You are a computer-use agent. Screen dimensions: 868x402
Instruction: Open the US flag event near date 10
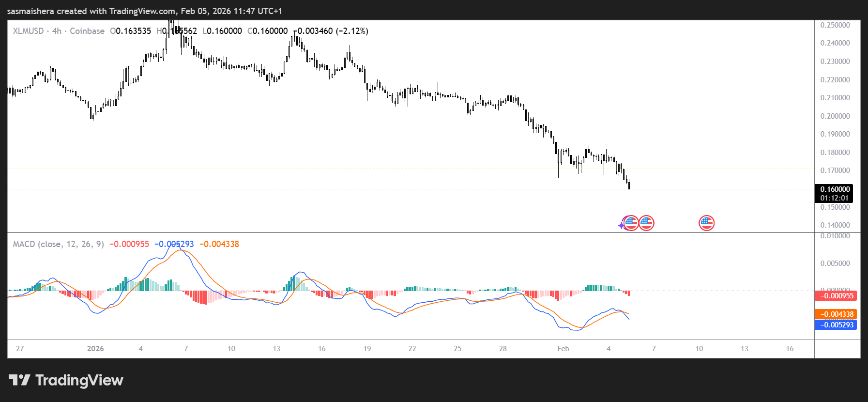(707, 223)
